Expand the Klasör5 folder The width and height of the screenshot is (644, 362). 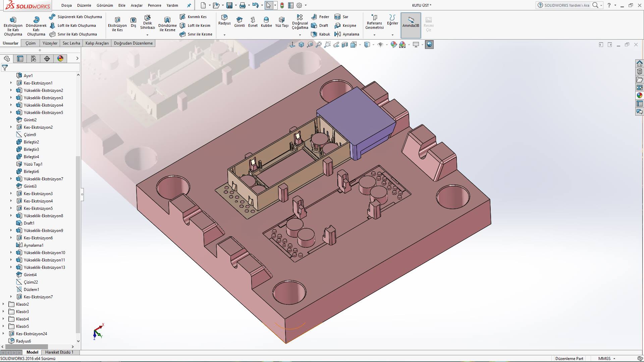3,326
